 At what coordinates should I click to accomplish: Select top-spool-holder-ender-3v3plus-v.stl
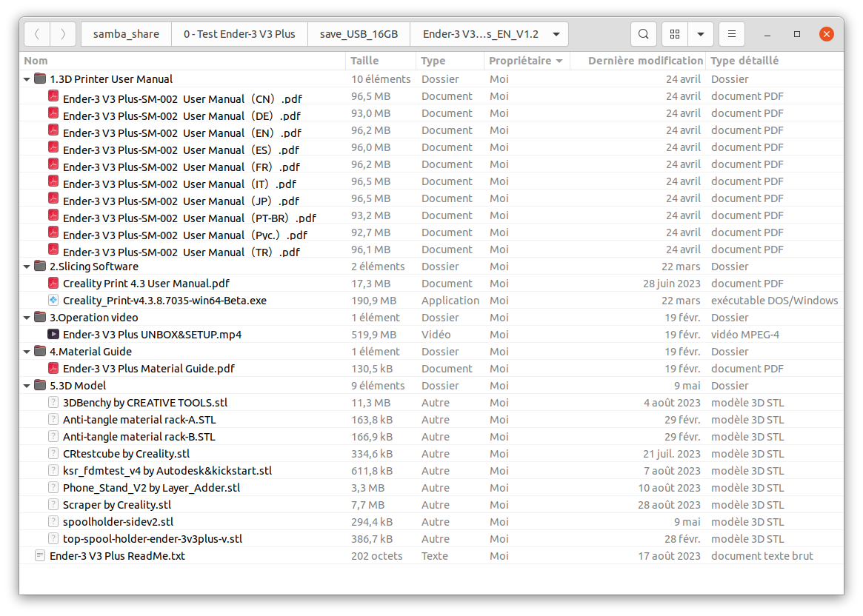pyautogui.click(x=153, y=540)
